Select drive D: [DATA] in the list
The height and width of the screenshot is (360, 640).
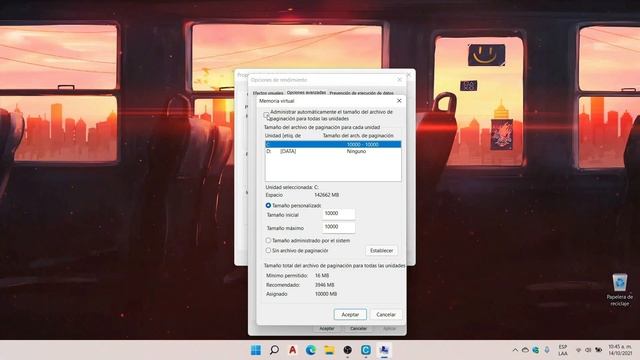[x=333, y=151]
